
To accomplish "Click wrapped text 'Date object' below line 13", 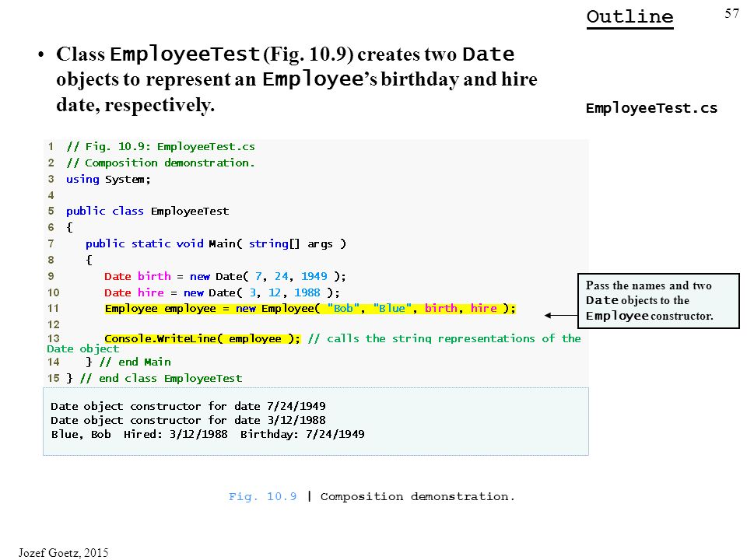I will pyautogui.click(x=83, y=349).
